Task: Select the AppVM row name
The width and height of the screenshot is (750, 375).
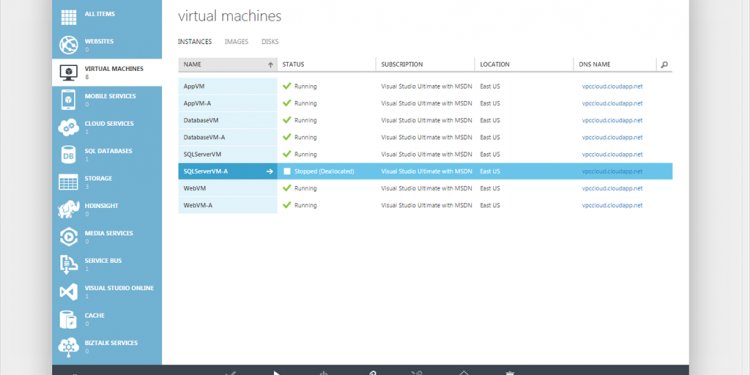Action: pyautogui.click(x=194, y=87)
